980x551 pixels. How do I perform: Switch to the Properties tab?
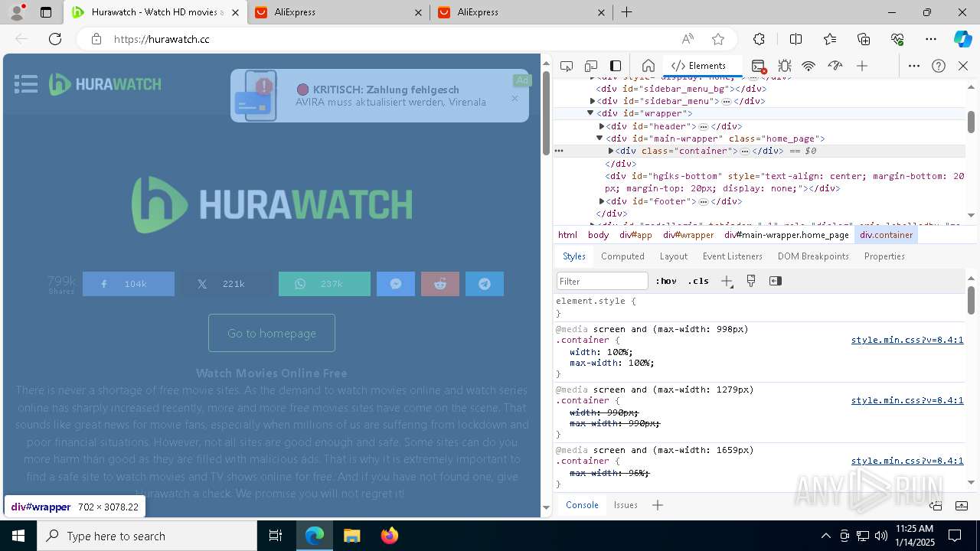coord(884,256)
